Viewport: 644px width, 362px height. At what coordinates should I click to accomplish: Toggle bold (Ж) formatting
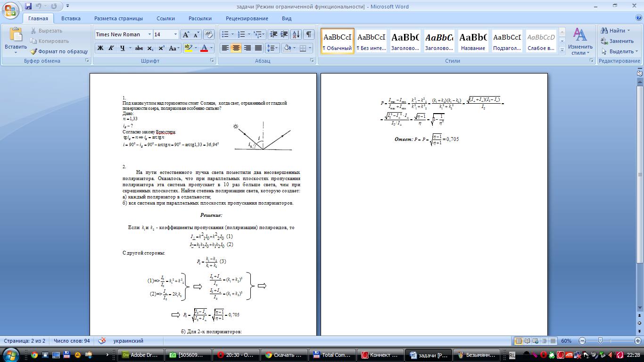click(x=100, y=48)
